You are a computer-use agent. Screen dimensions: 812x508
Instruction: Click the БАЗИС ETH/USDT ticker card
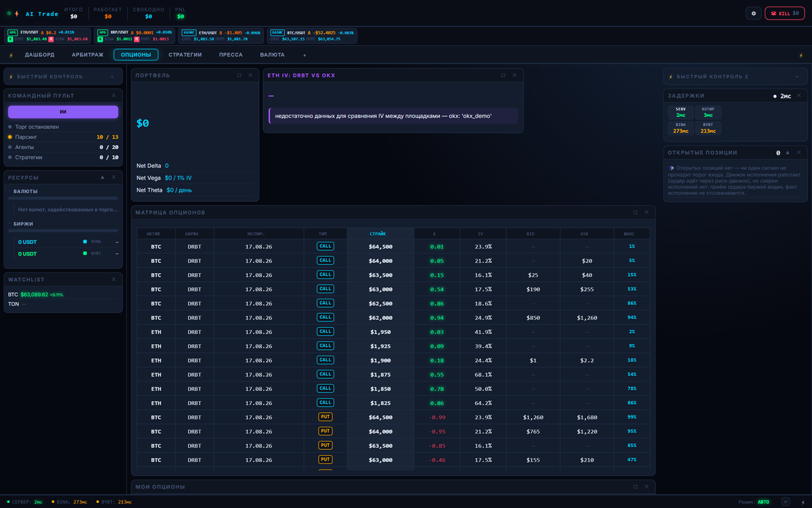(221, 35)
